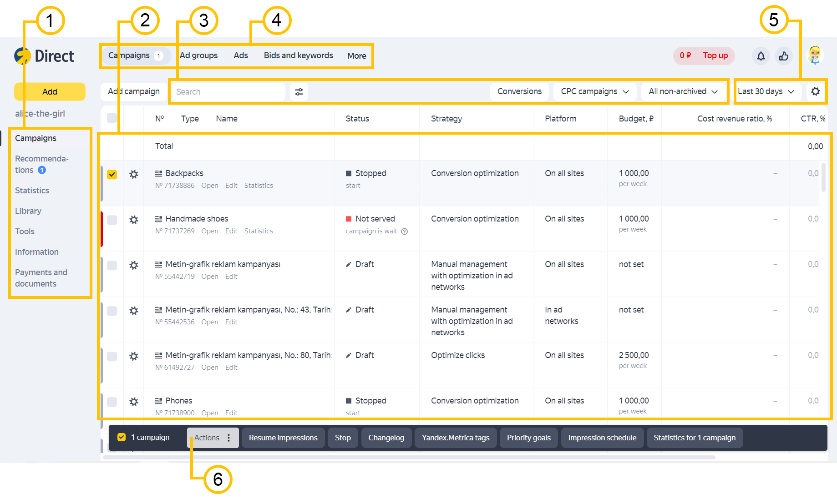Click the Top up balance button
The image size is (837, 504).
point(715,55)
